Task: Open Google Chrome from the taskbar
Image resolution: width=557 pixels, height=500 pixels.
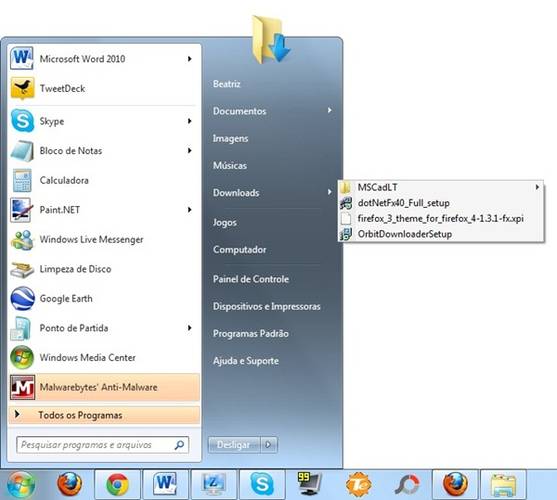Action: [118, 484]
